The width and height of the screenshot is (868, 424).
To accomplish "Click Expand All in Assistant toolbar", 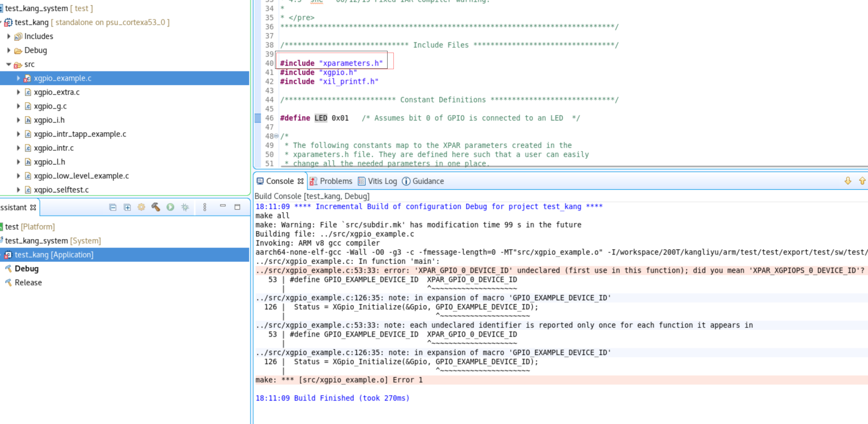I will 127,207.
